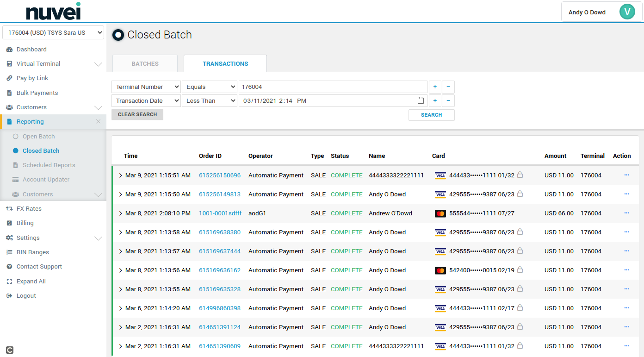Click the Dashboard gauge icon in sidebar
Screen dimensions: 644x357
[9, 50]
